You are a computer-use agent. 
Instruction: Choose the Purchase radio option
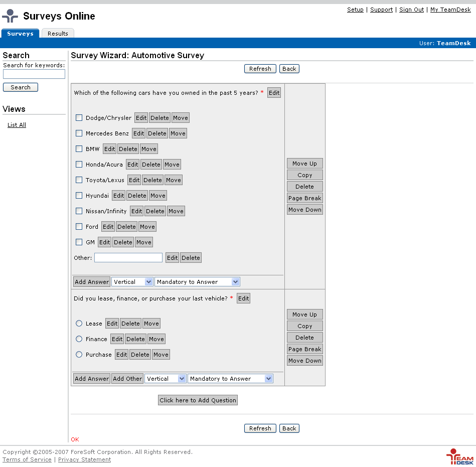79,355
